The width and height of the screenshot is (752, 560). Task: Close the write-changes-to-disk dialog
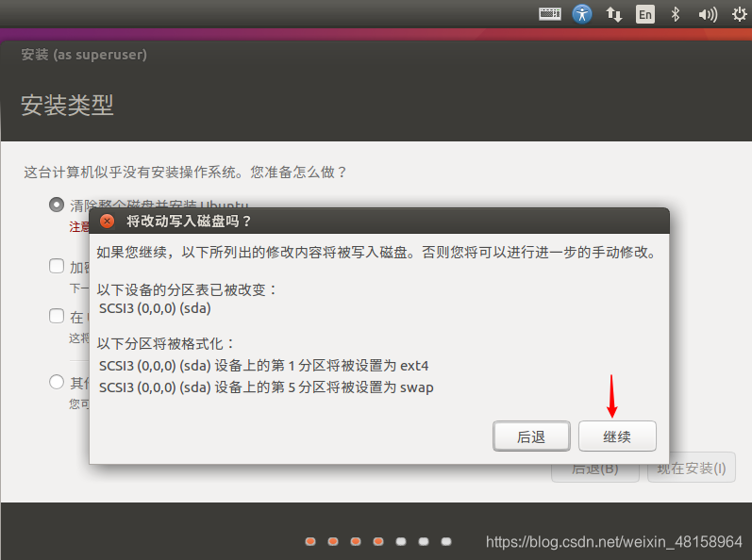[107, 221]
